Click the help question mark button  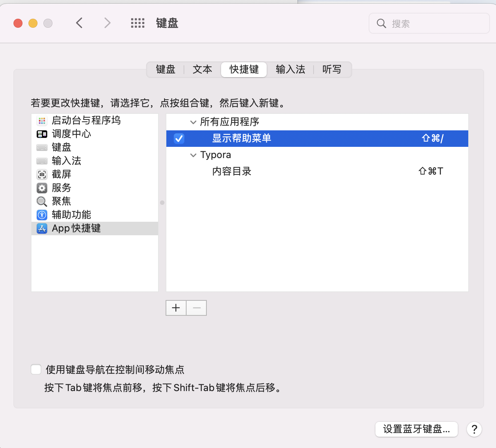[x=474, y=429]
